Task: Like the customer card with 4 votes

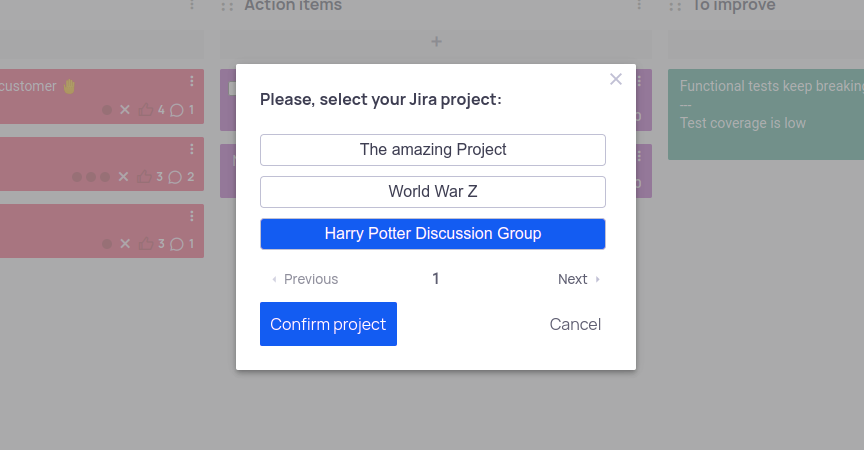Action: (146, 110)
